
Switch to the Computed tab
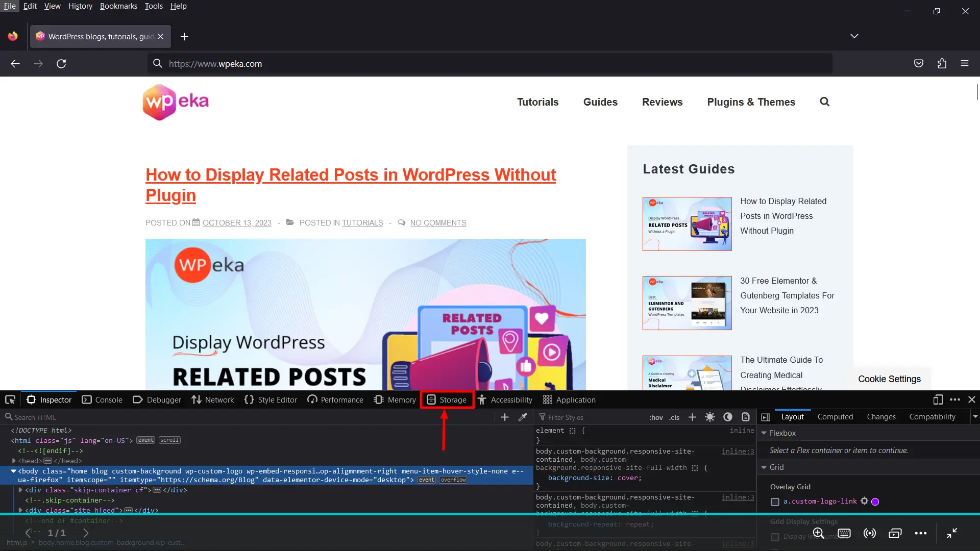[x=835, y=417]
